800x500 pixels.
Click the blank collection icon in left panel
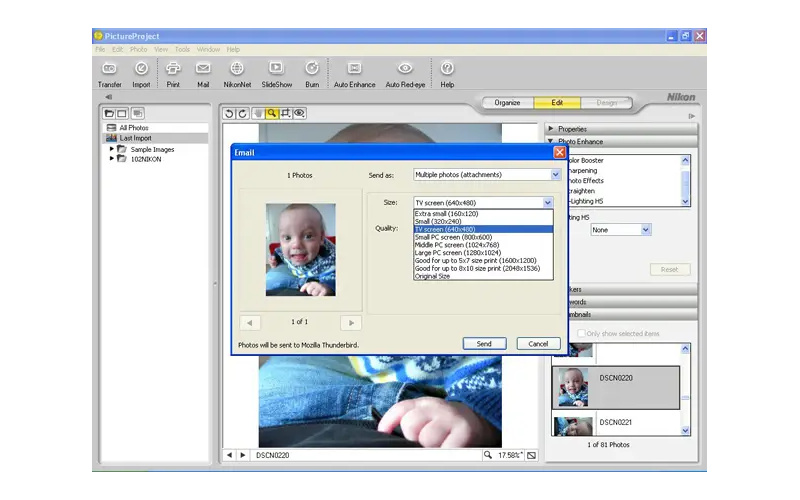pyautogui.click(x=122, y=113)
